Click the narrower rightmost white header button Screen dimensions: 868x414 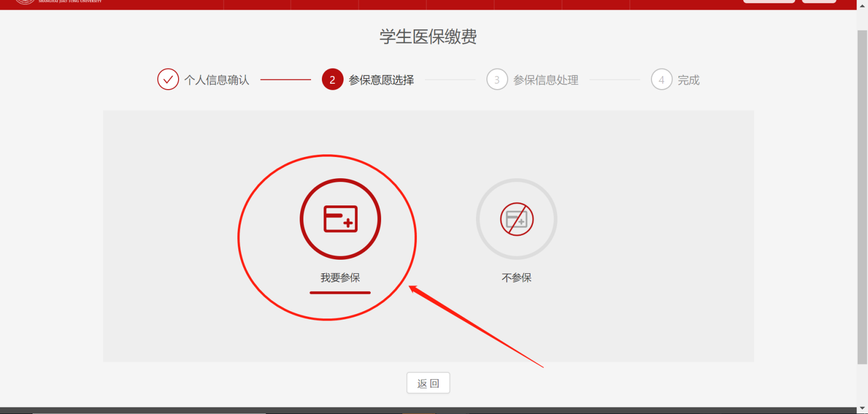819,1
